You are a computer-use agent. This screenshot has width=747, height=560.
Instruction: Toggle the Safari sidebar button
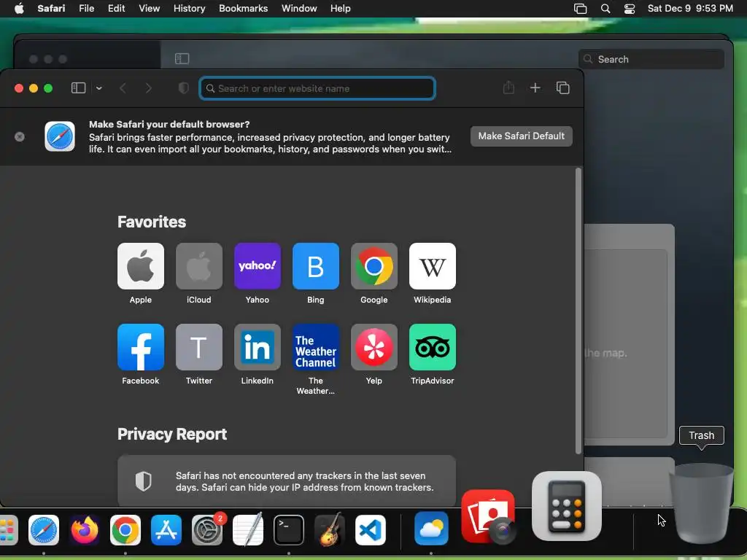point(78,88)
